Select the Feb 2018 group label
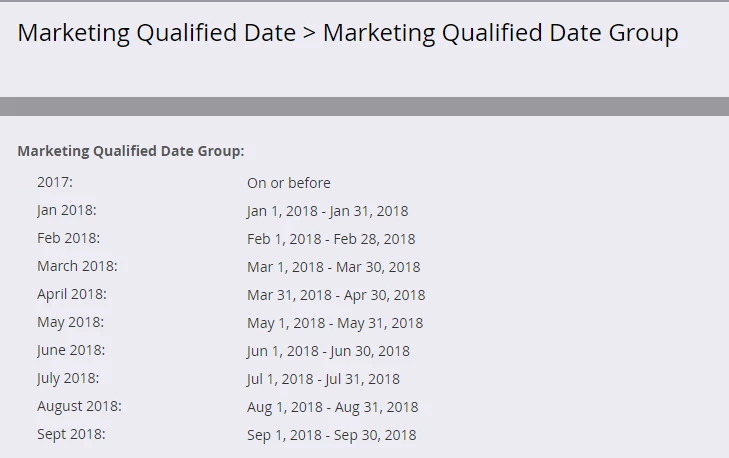This screenshot has height=458, width=729. 68,238
